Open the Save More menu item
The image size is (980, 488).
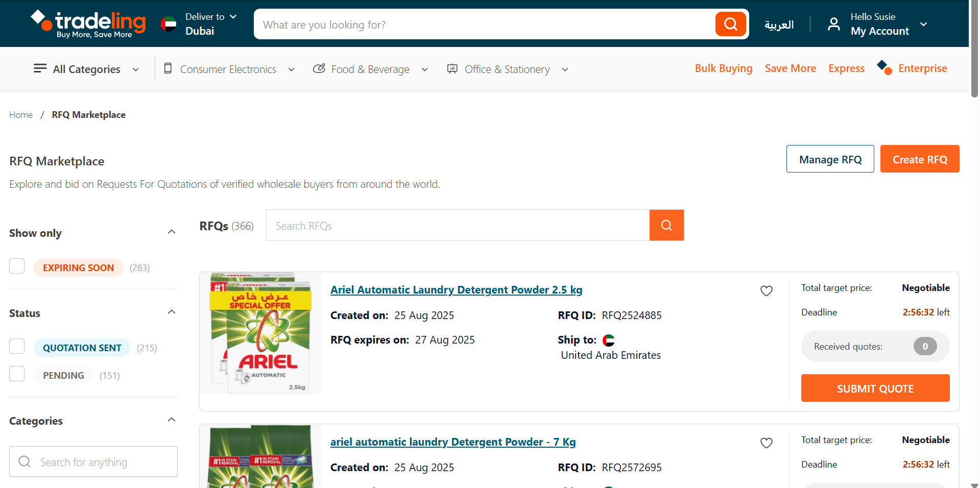790,68
